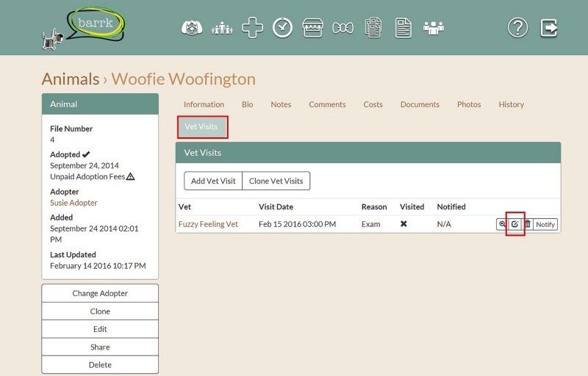
Task: Open the family people icon in header
Action: click(222, 28)
